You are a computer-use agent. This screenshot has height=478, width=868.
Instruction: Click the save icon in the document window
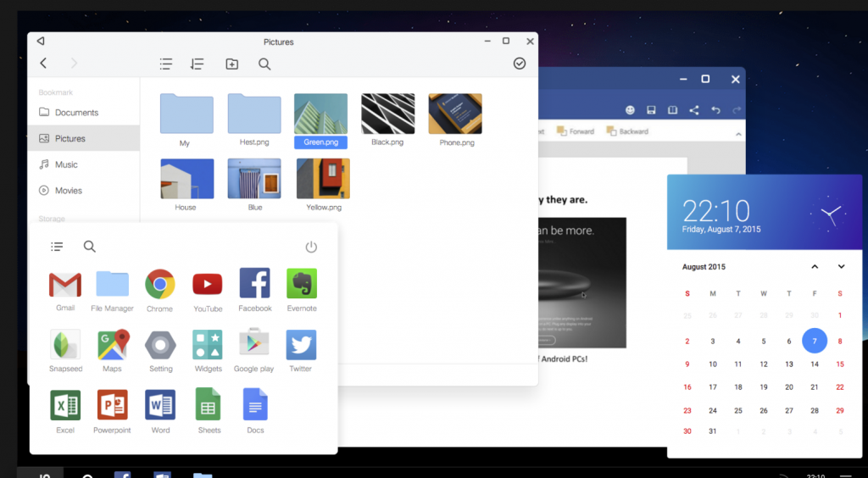point(652,110)
